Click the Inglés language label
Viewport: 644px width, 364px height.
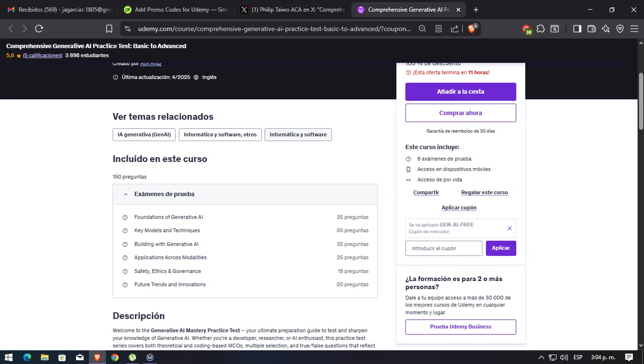[x=209, y=77]
